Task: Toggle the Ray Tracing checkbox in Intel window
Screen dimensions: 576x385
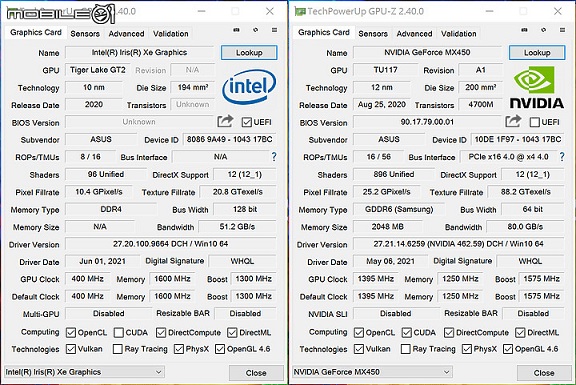Action: (118, 349)
